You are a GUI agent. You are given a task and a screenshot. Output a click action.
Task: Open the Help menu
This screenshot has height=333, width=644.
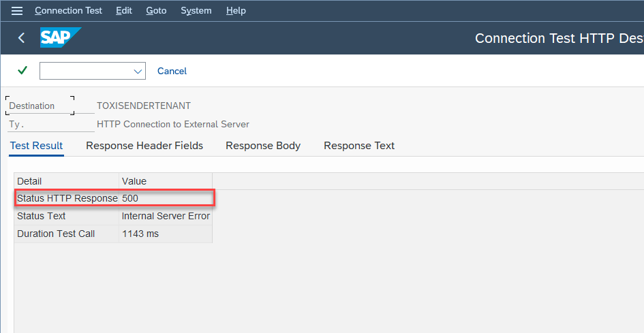236,11
